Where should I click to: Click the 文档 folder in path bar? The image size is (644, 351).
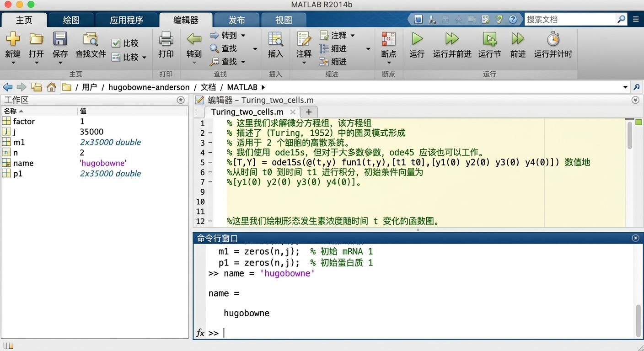pos(208,87)
